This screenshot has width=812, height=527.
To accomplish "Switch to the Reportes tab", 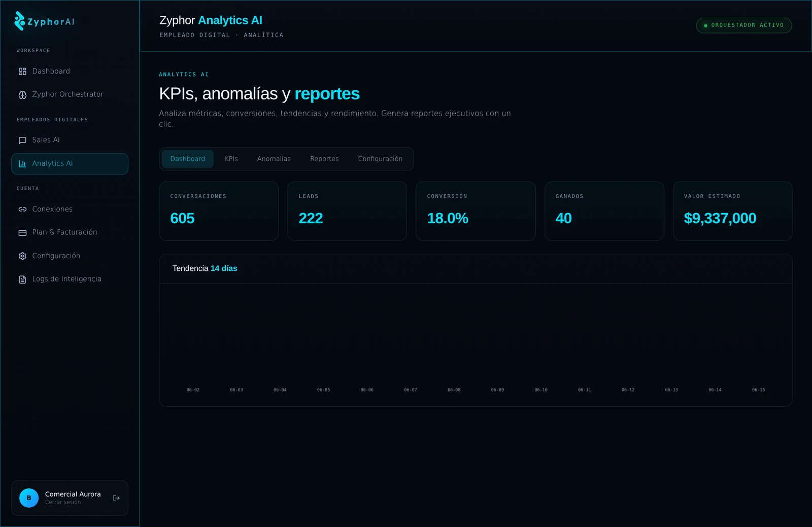I will pyautogui.click(x=324, y=159).
